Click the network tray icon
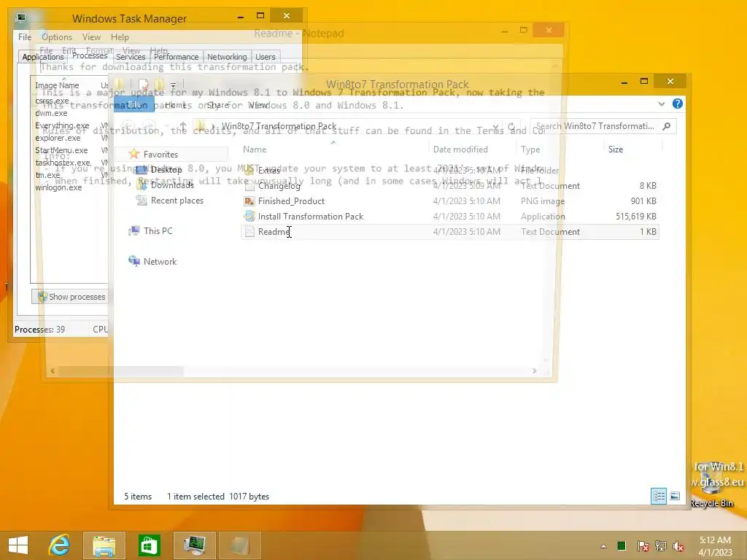The image size is (747, 560). click(661, 546)
